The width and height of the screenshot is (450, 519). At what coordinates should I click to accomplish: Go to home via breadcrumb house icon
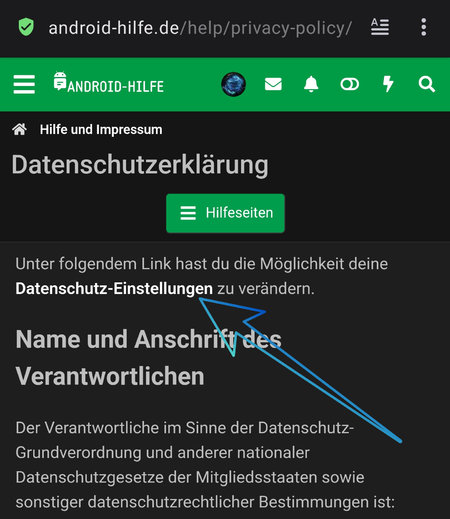(19, 129)
